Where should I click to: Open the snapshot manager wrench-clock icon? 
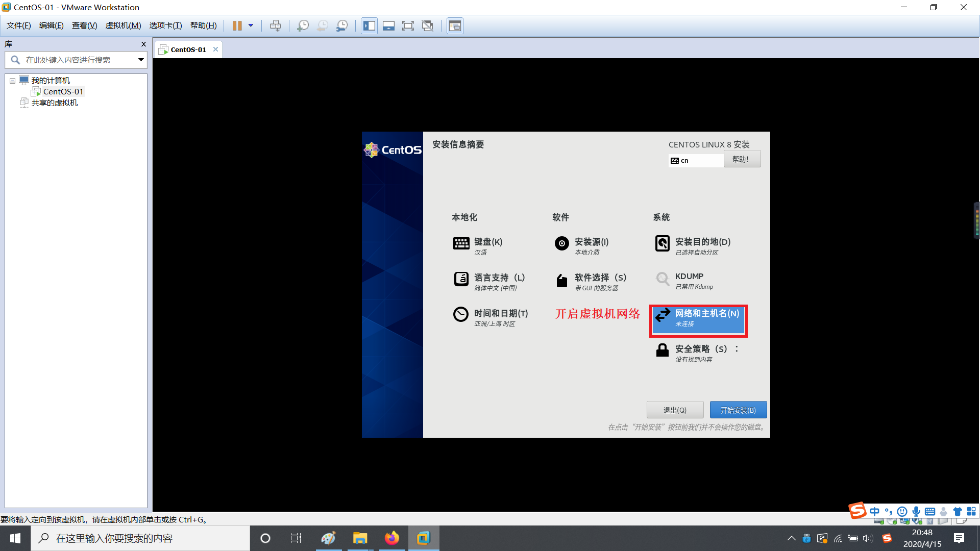click(342, 26)
